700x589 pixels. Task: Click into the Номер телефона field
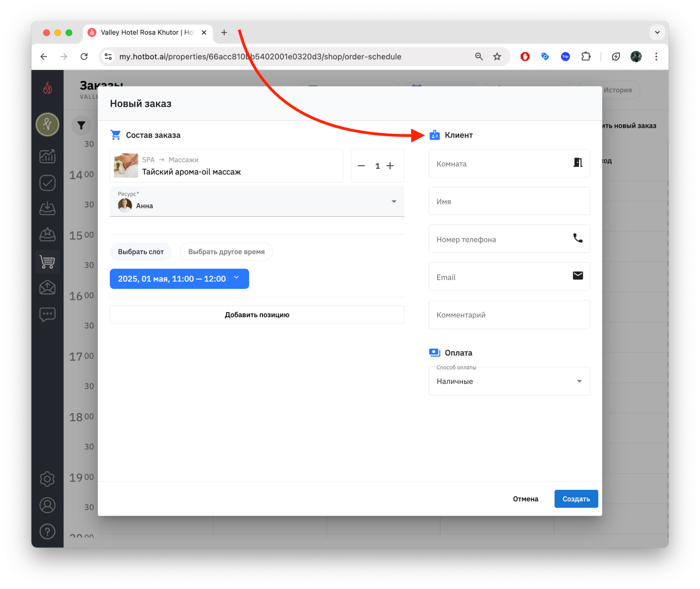pyautogui.click(x=509, y=239)
